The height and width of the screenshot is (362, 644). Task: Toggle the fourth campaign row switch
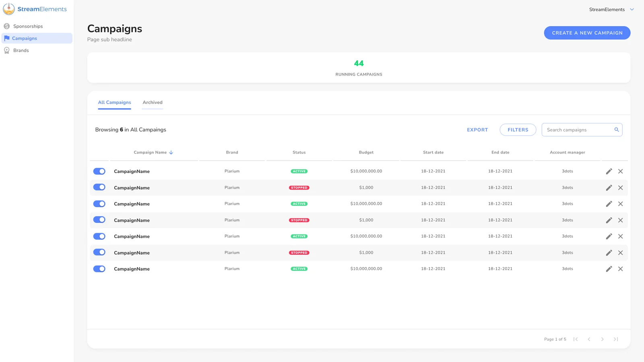99,220
